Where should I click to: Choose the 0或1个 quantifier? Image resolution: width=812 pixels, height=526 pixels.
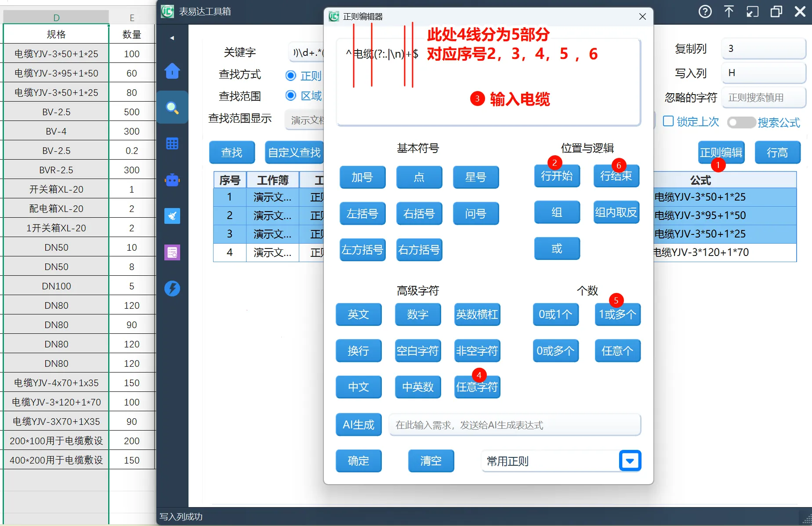[556, 314]
